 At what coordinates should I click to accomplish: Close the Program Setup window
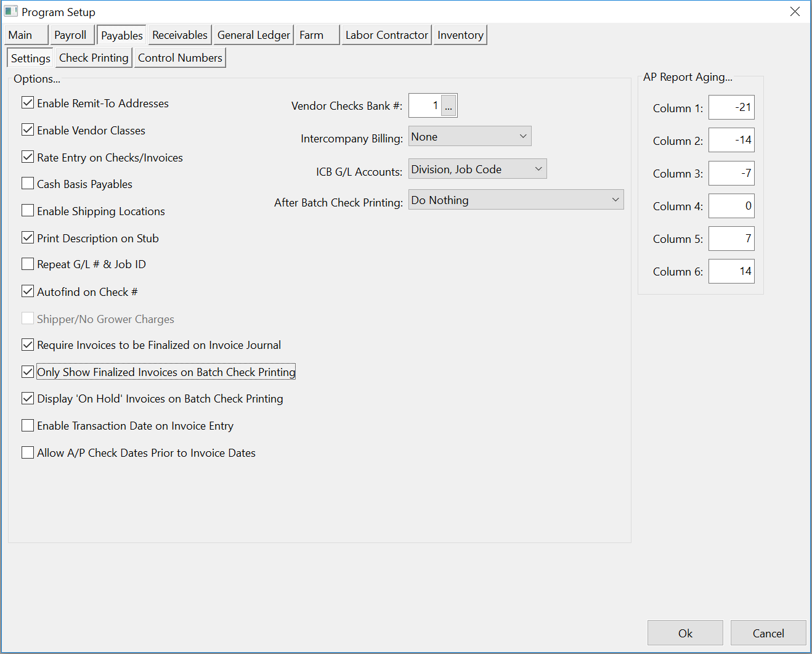795,12
